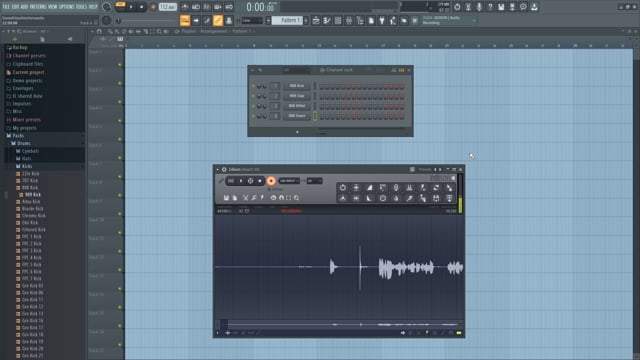
Task: Click the stop button in the transport bar
Action: point(142,7)
